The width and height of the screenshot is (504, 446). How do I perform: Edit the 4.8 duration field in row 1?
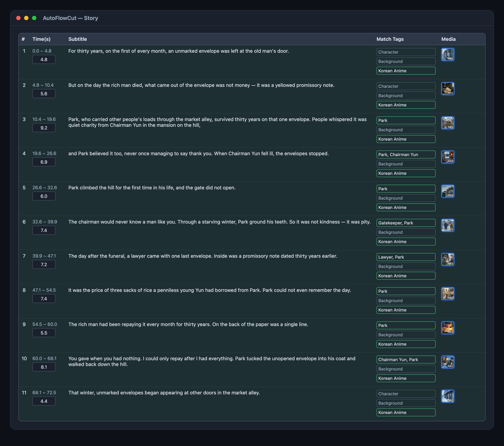point(44,59)
